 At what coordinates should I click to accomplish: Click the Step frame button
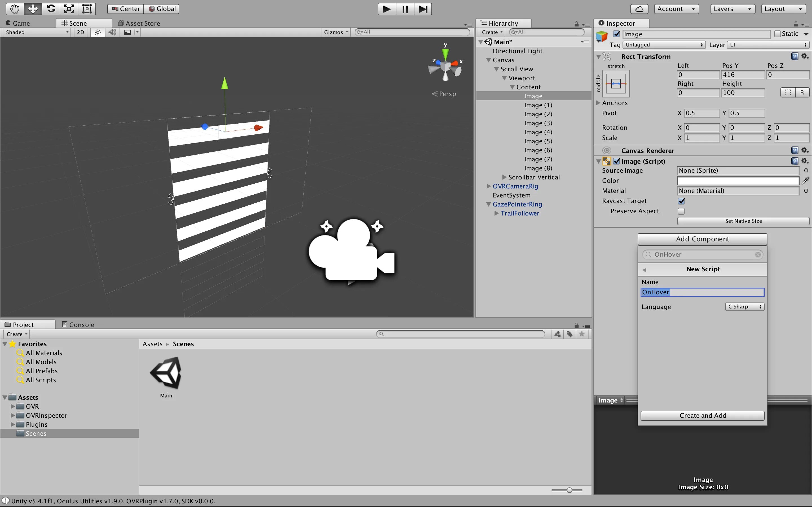423,9
